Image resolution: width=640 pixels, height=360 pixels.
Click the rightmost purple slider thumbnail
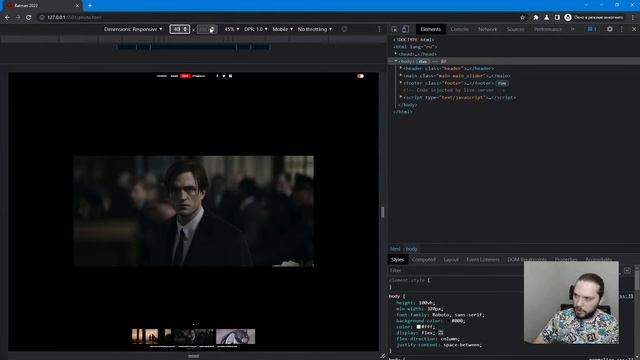[x=236, y=337]
